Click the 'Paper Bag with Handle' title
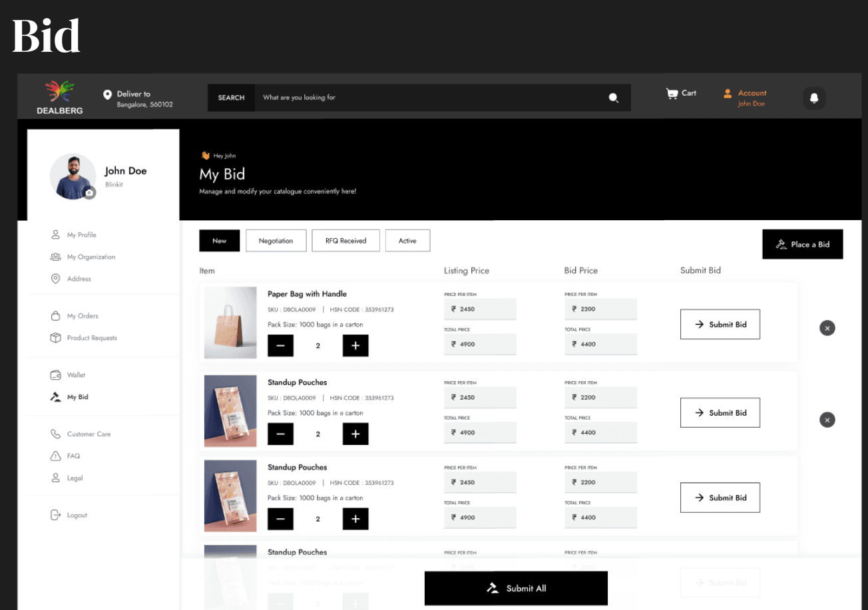Viewport: 868px width, 610px height. (307, 294)
